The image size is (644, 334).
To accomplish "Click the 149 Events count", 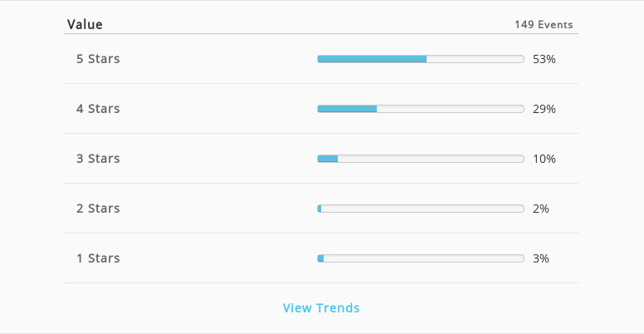I will click(x=544, y=25).
